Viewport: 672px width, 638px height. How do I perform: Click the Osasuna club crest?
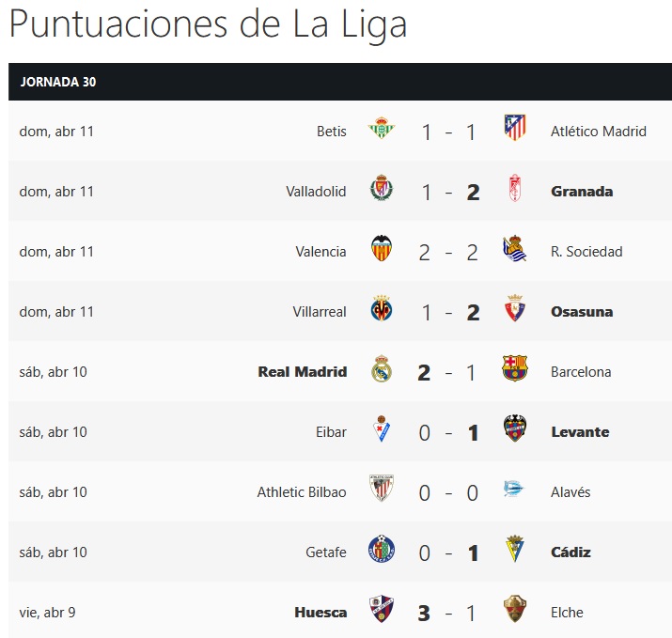[x=515, y=308]
